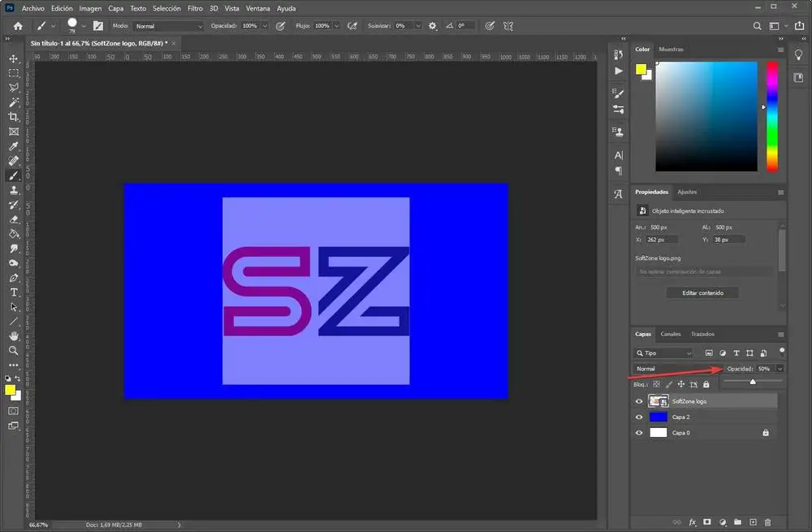Switch to the Canales tab

[x=671, y=334]
